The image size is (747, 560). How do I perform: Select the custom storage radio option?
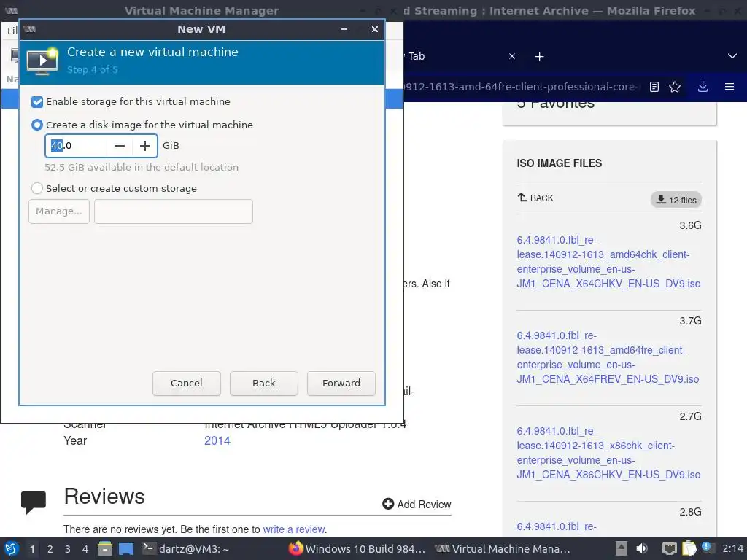pos(36,188)
